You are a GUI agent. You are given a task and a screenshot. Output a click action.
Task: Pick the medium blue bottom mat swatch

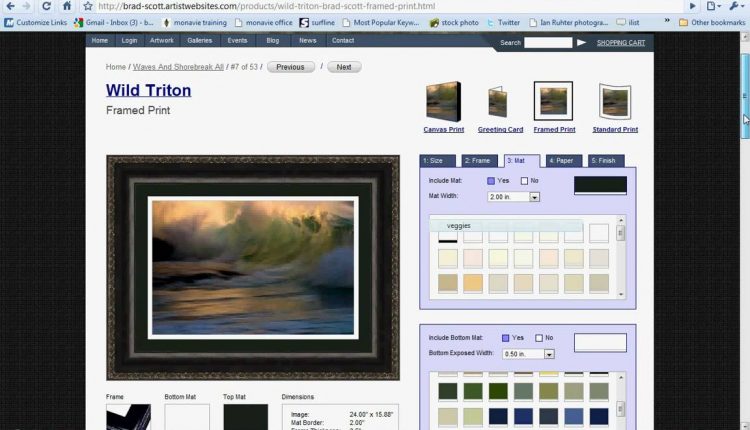pos(574,417)
